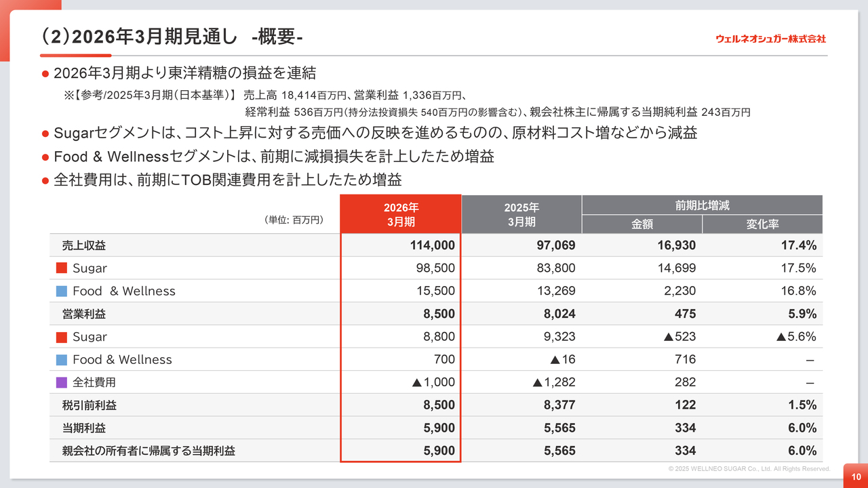This screenshot has width=868, height=488.
Task: Click the 16.8% change rate
Action: tap(797, 291)
